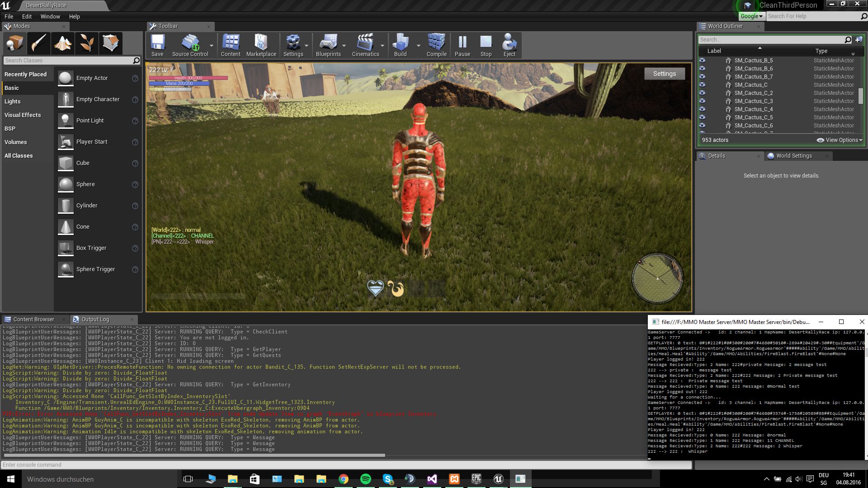Select the Landscape mode icon
The width and height of the screenshot is (868, 488).
(62, 43)
